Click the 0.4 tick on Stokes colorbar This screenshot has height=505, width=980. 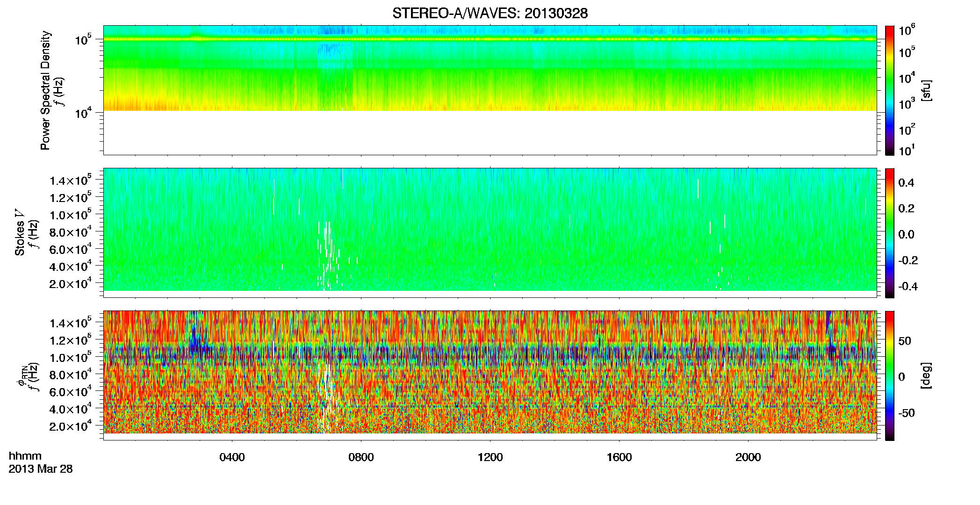click(x=906, y=183)
